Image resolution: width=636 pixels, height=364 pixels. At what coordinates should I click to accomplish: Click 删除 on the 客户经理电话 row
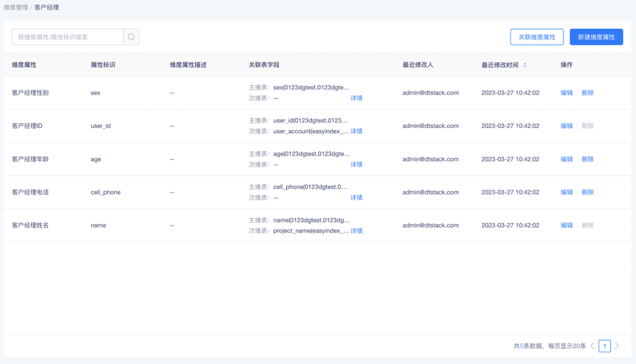587,192
